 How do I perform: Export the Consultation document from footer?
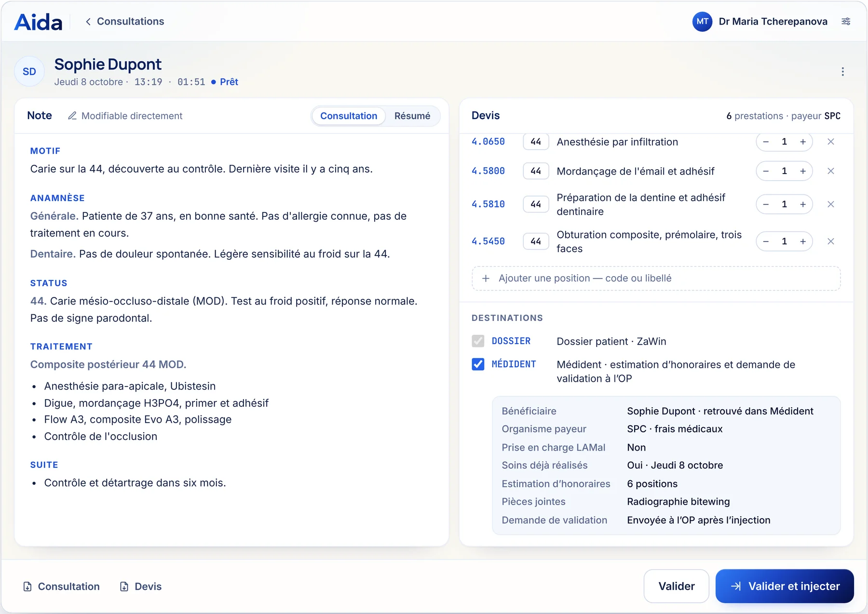click(61, 587)
